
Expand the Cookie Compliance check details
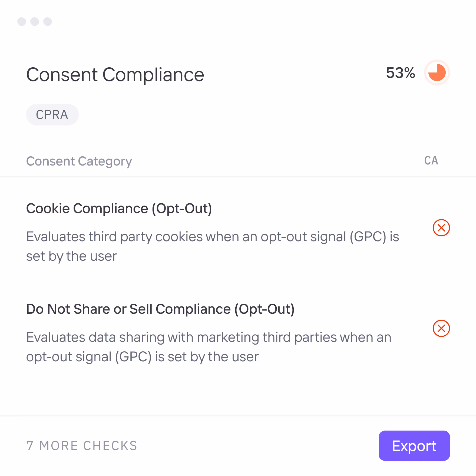tap(119, 208)
